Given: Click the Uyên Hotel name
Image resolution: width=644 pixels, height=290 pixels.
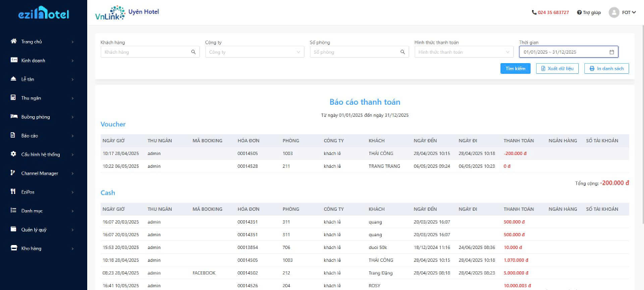Looking at the screenshot, I should [x=144, y=12].
